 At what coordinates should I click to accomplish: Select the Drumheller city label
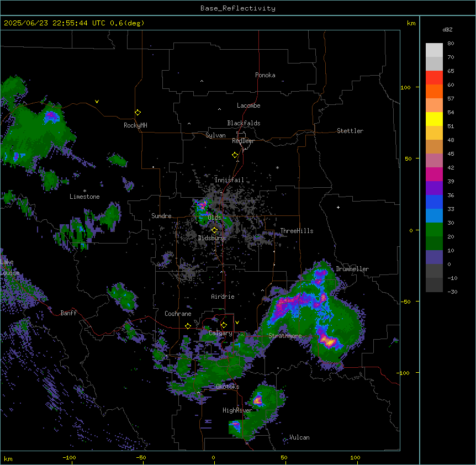pyautogui.click(x=352, y=269)
